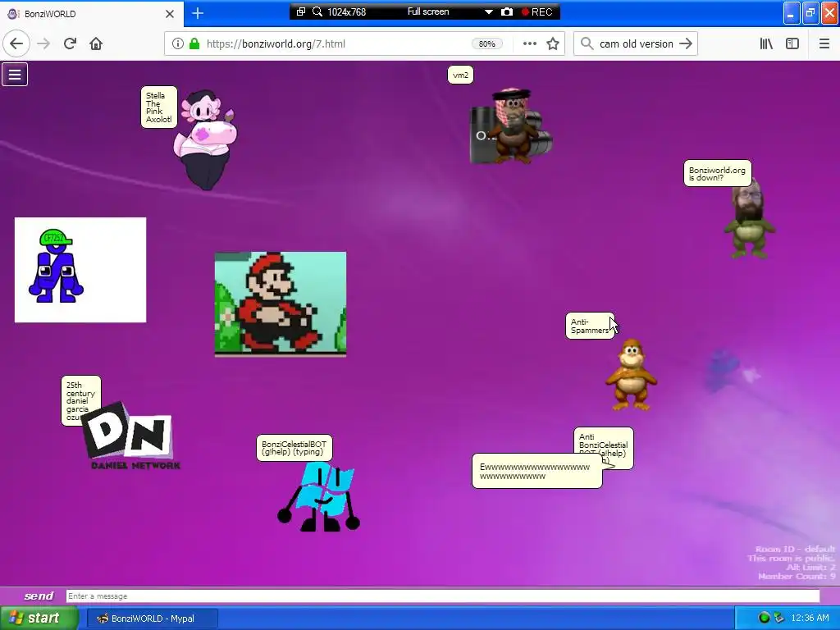Click the pixel Mario image
This screenshot has width=840, height=630.
pos(281,304)
